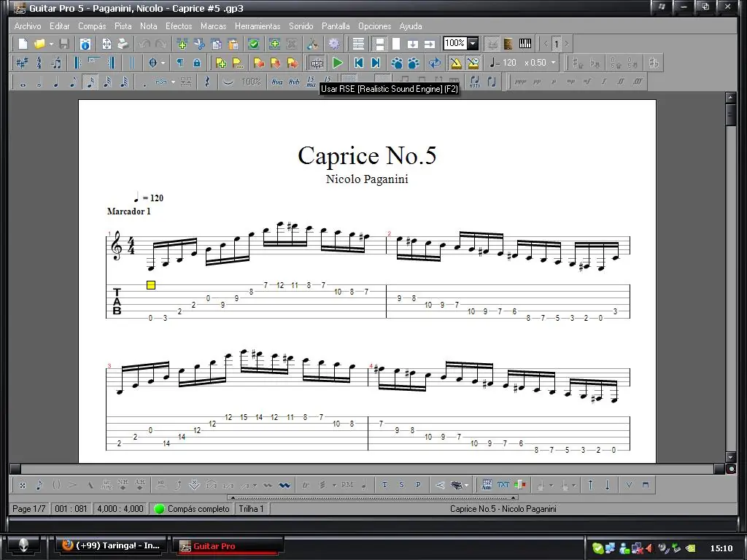The width and height of the screenshot is (747, 560).
Task: Click the green checkmark score checker icon
Action: 254,44
